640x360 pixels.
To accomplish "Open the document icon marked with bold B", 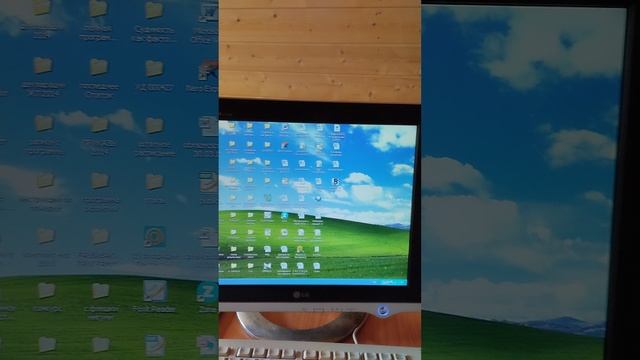I will [336, 181].
